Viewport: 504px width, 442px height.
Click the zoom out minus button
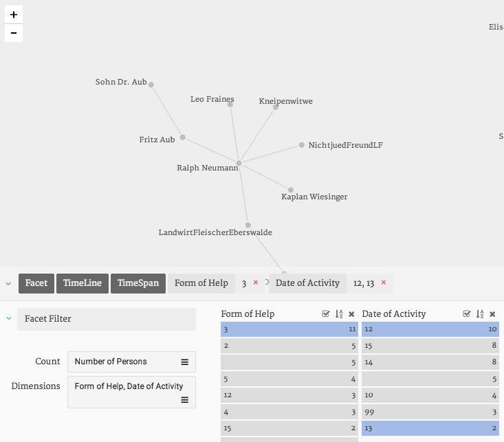point(14,33)
